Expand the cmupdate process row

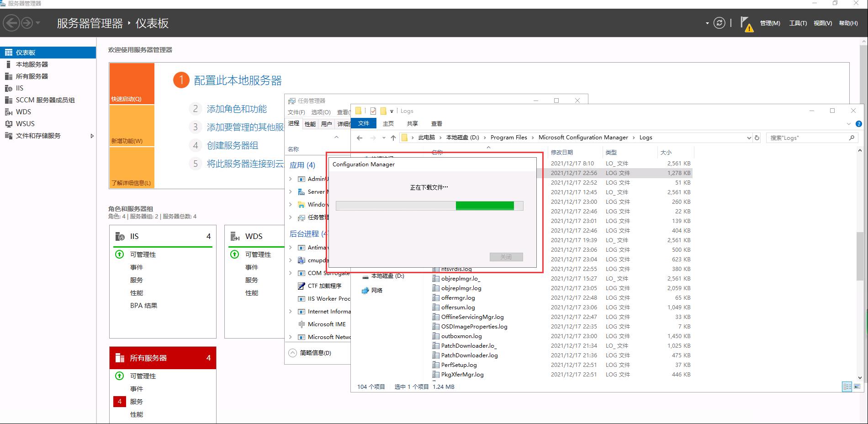click(x=291, y=260)
